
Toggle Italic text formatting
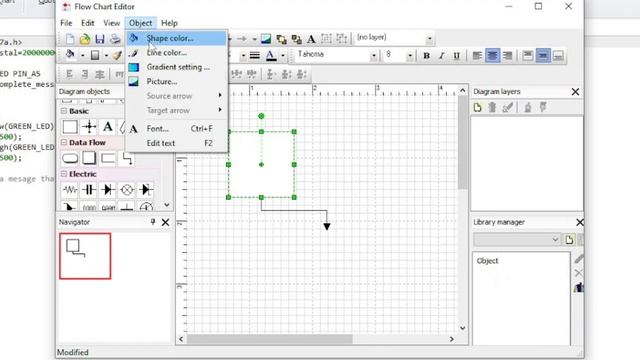[x=442, y=56]
